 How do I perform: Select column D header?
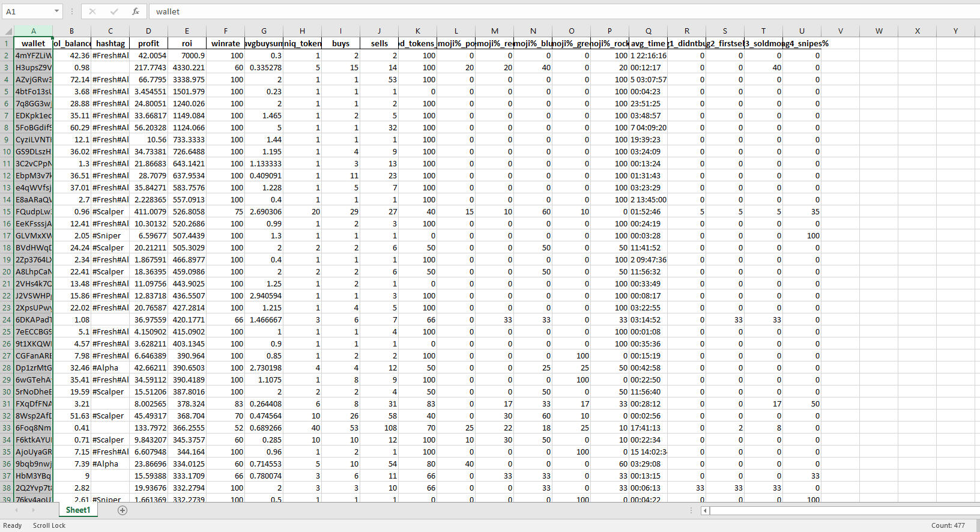[148, 31]
